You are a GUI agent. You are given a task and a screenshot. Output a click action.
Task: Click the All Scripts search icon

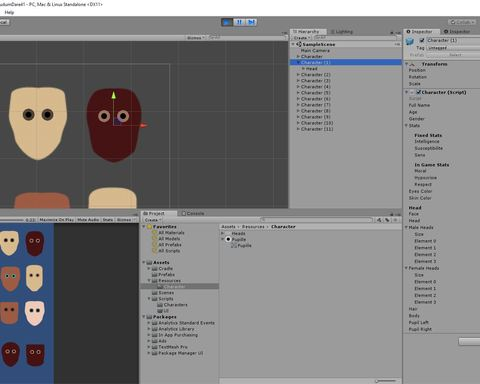pyautogui.click(x=155, y=251)
